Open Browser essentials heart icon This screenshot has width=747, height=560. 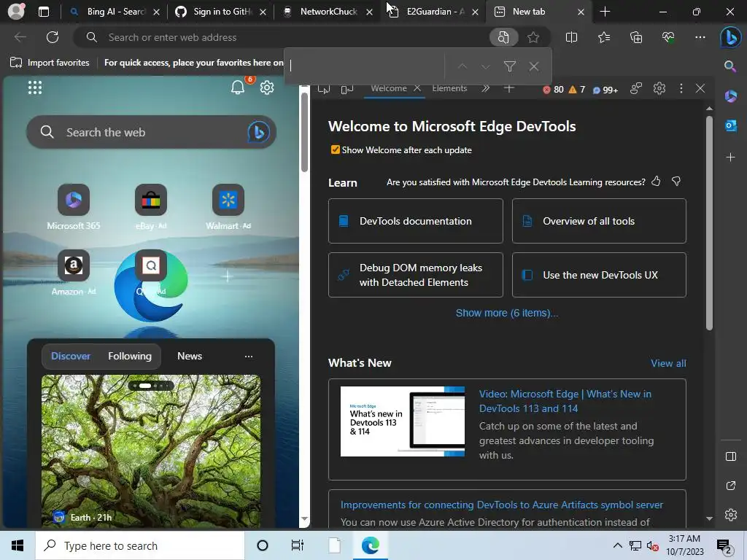[668, 37]
